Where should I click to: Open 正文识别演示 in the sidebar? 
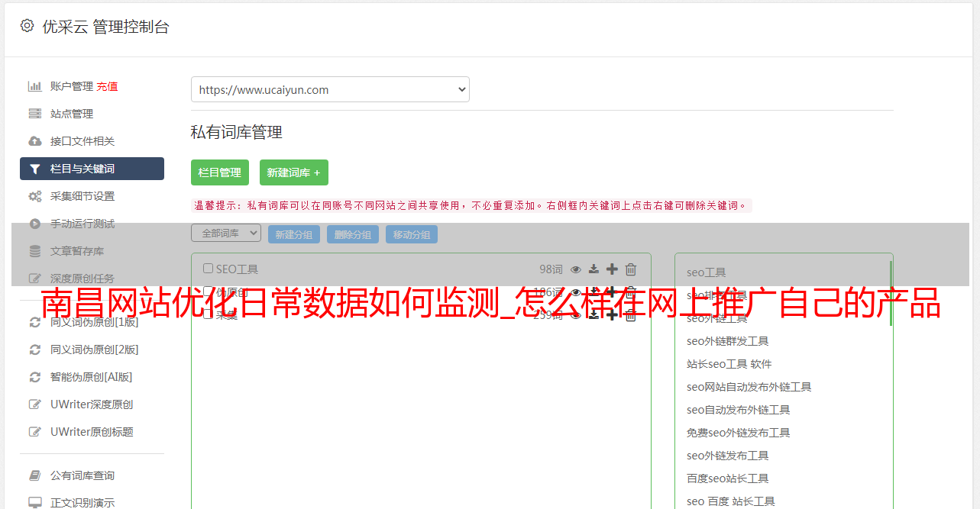[82, 503]
